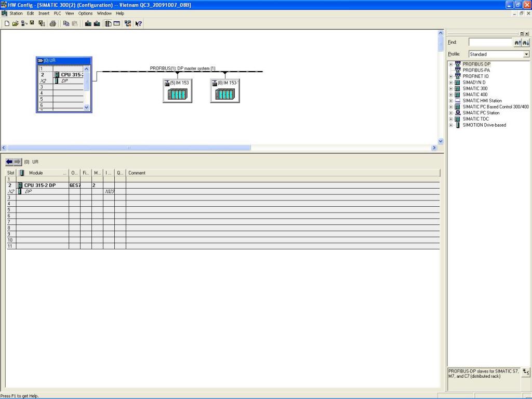Click the HW Config app icon in menu bar
This screenshot has height=399, width=532.
[x=4, y=13]
